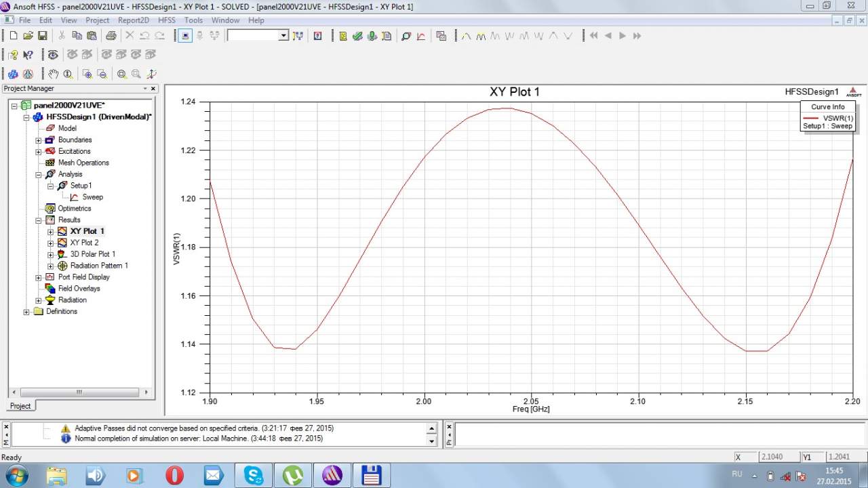The width and height of the screenshot is (868, 488).
Task: Open the Report2D menu
Action: point(134,20)
